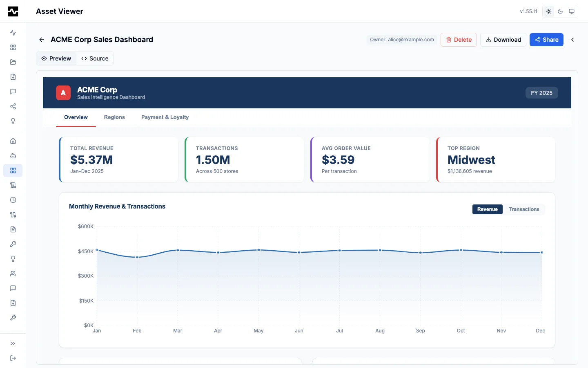Screen dimensions: 588x368
Task: Go back using the left arrow
Action: [x=41, y=40]
